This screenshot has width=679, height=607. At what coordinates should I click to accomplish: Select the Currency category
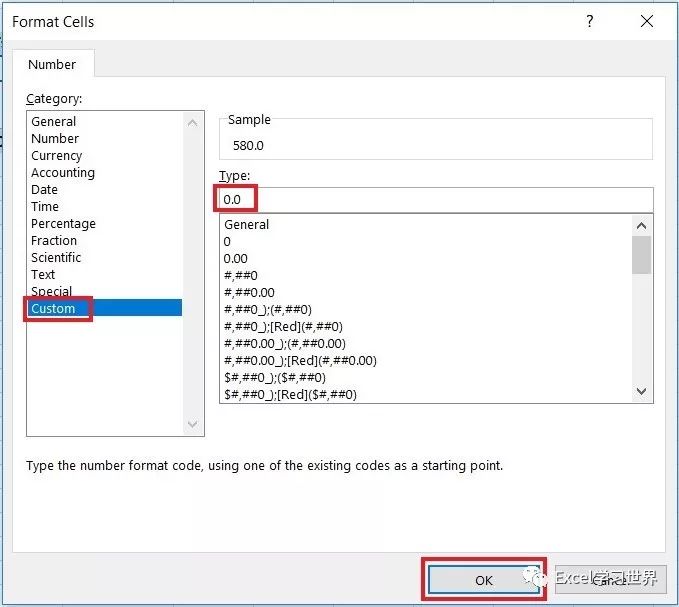[57, 155]
